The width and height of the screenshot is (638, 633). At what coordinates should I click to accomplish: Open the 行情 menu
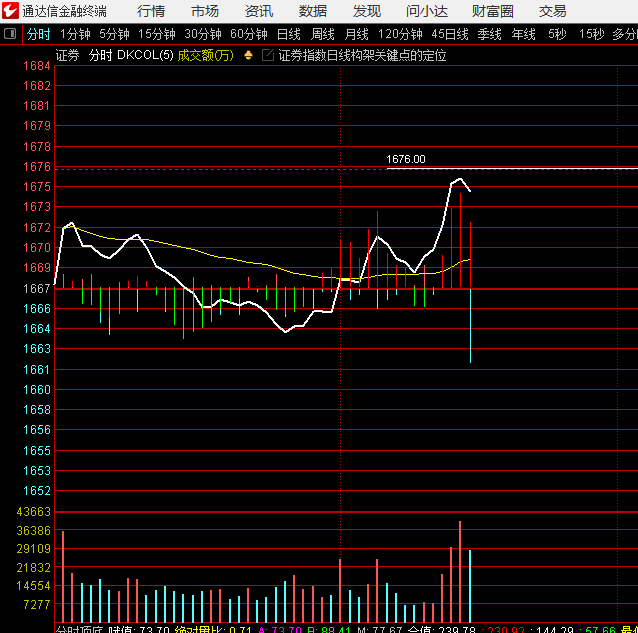151,11
